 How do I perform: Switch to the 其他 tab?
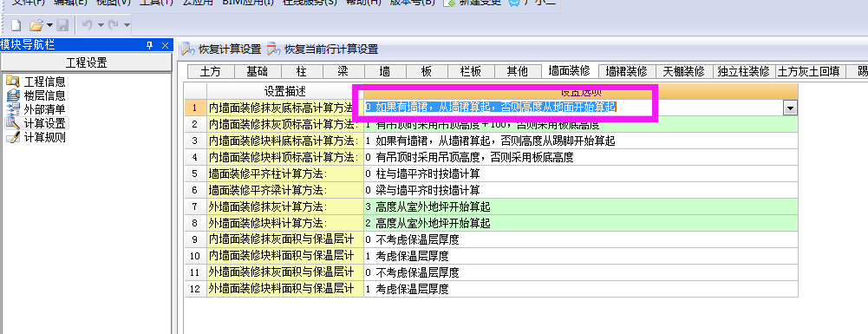518,71
